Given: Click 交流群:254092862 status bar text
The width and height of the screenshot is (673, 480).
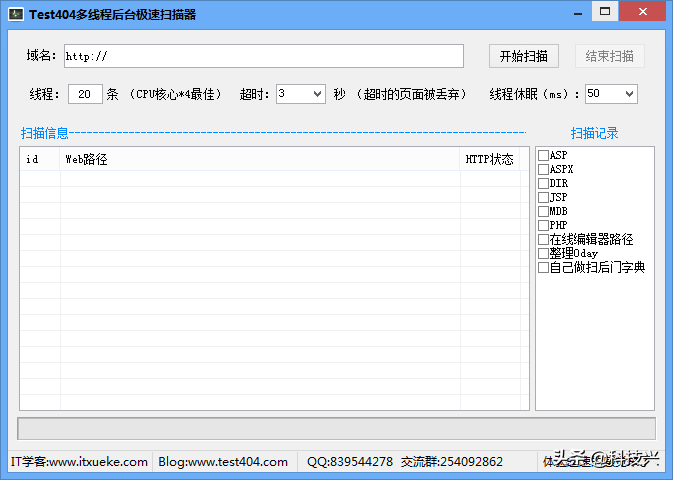Looking at the screenshot, I should click(452, 462).
